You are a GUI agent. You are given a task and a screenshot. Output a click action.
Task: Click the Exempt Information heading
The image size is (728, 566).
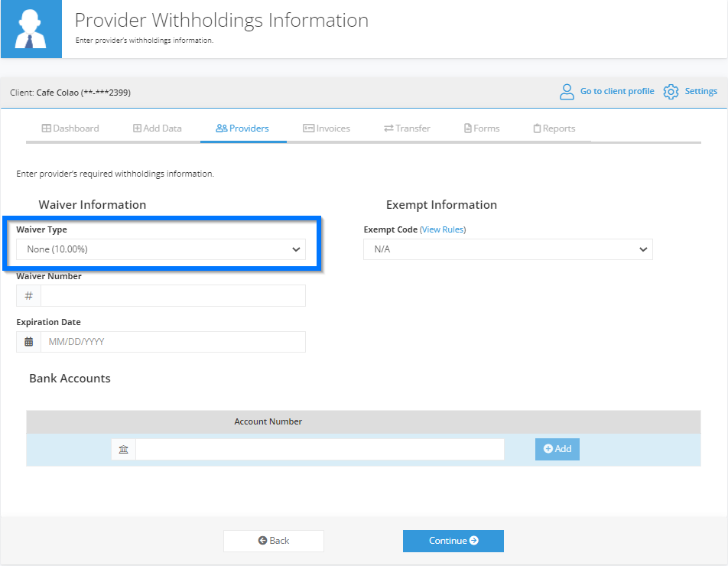[441, 205]
